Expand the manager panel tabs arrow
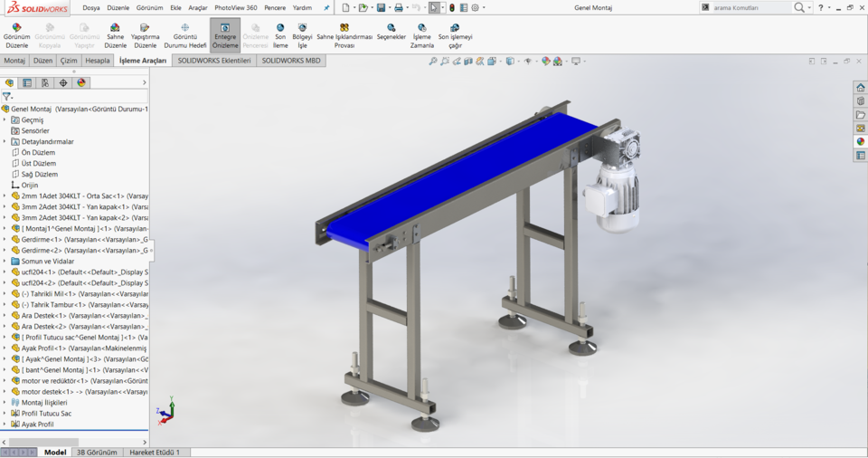The height and width of the screenshot is (458, 868). pos(145,82)
